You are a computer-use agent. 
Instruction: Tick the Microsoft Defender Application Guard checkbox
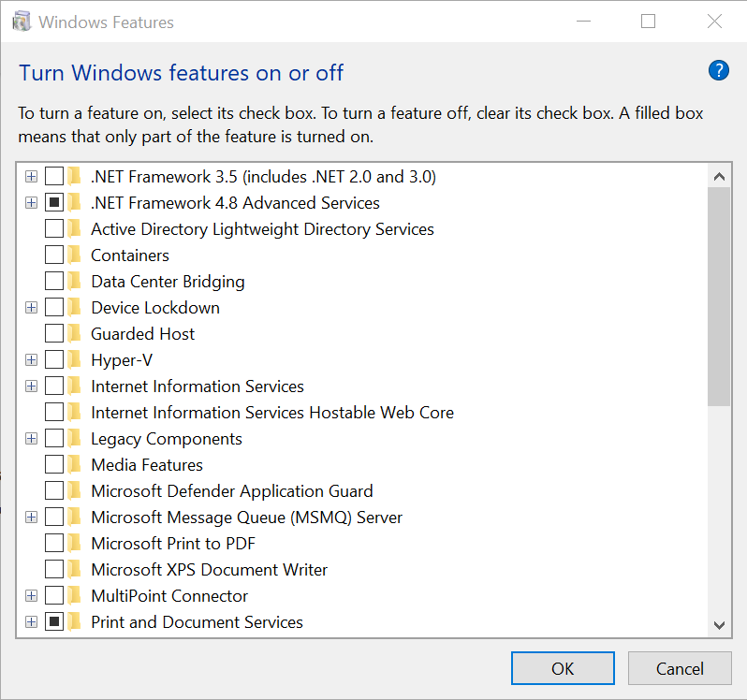pyautogui.click(x=54, y=491)
